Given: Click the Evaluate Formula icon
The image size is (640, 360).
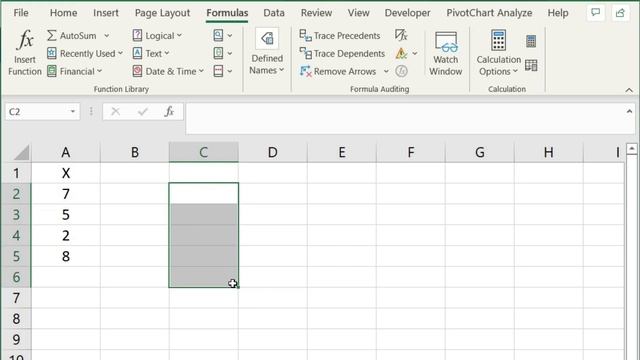Looking at the screenshot, I should (401, 71).
